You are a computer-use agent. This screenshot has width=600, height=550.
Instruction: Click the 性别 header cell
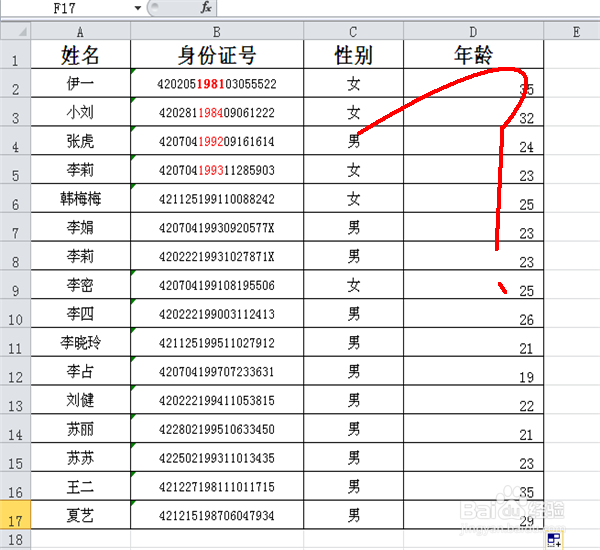(353, 54)
